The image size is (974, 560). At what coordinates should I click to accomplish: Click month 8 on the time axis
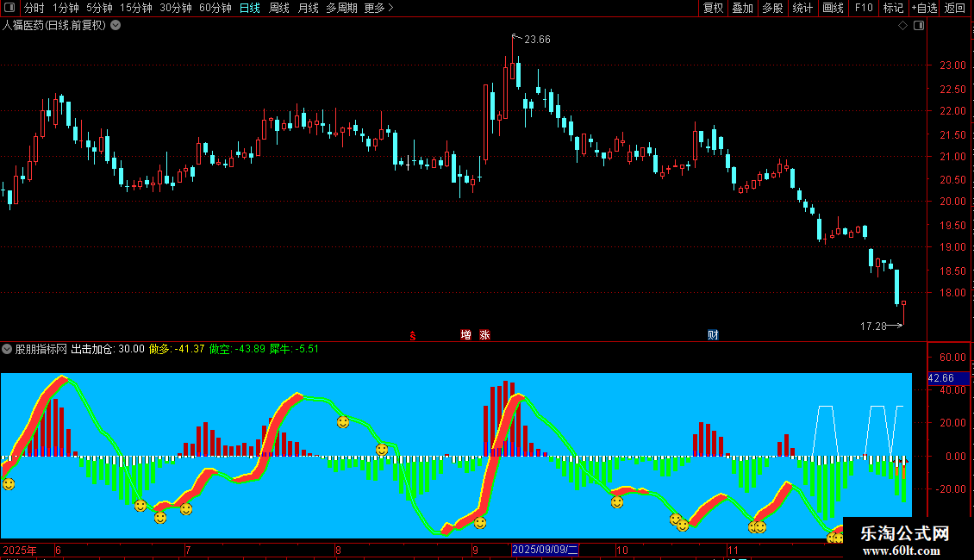click(x=338, y=550)
